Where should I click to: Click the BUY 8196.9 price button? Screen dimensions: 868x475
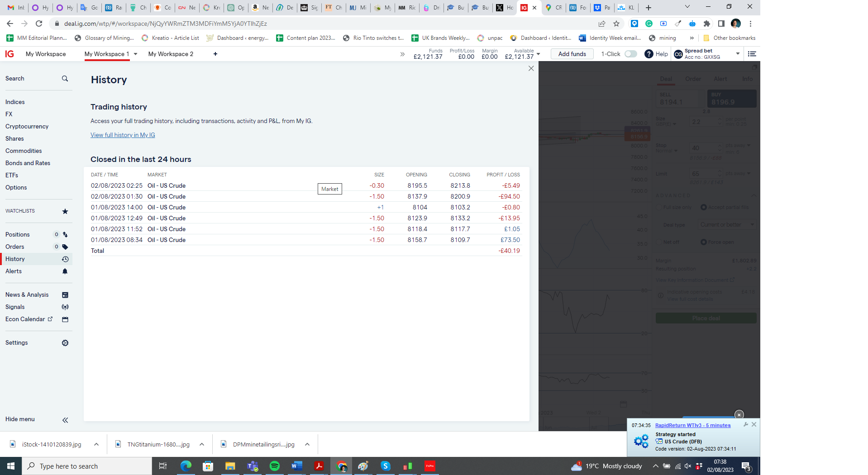coord(732,99)
